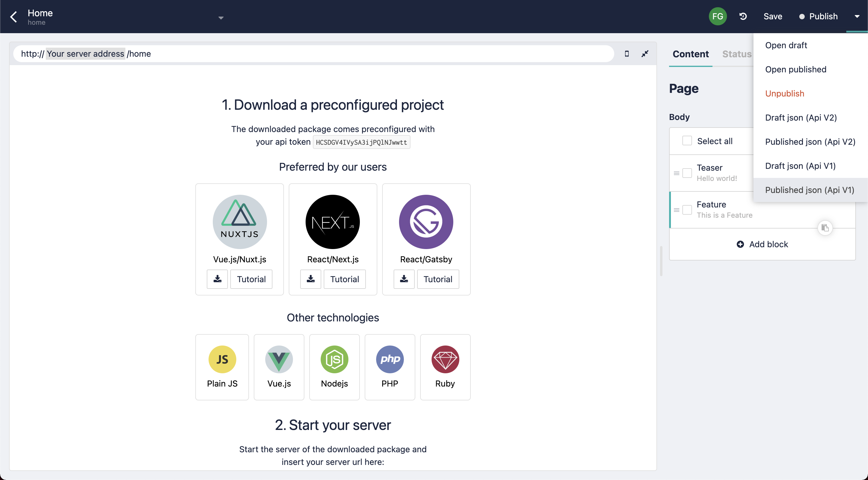Collapse the preview with the arrows icon

coord(645,54)
